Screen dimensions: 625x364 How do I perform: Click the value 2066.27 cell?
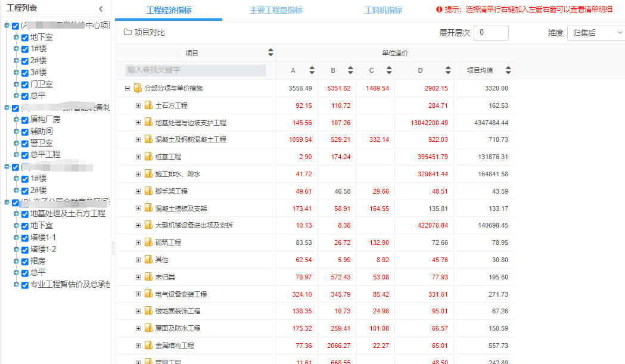tap(338, 346)
